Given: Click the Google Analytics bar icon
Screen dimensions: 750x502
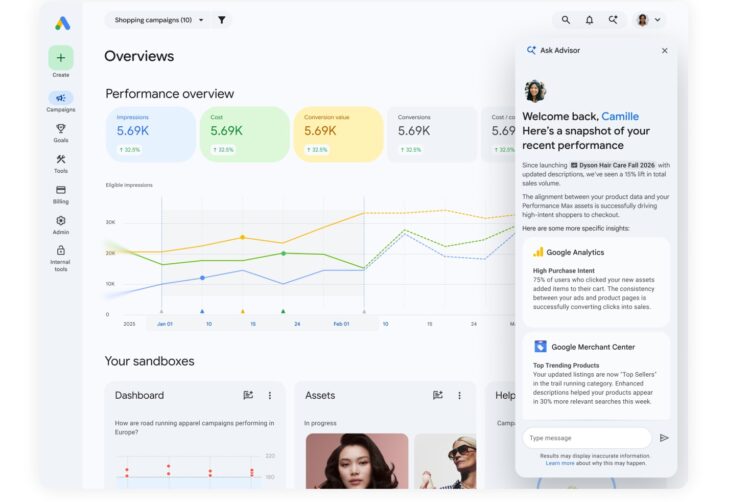Looking at the screenshot, I should [x=538, y=252].
